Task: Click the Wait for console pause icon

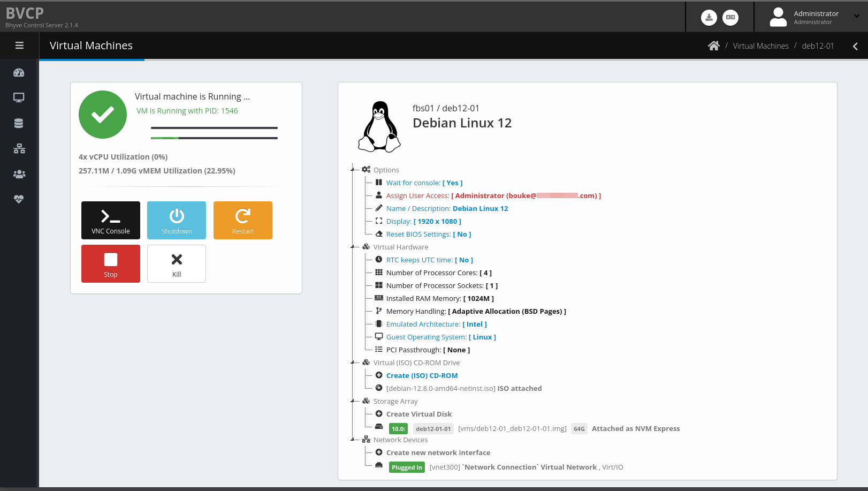Action: 379,182
